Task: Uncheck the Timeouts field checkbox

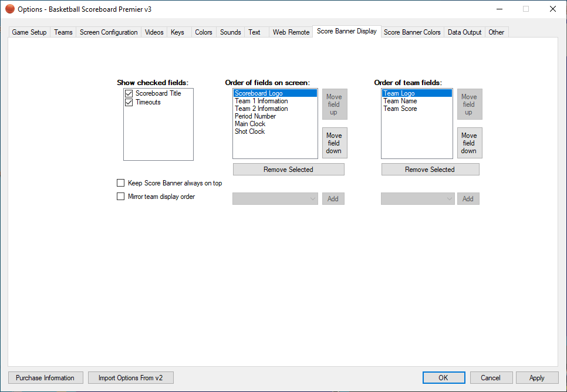Action: tap(129, 102)
